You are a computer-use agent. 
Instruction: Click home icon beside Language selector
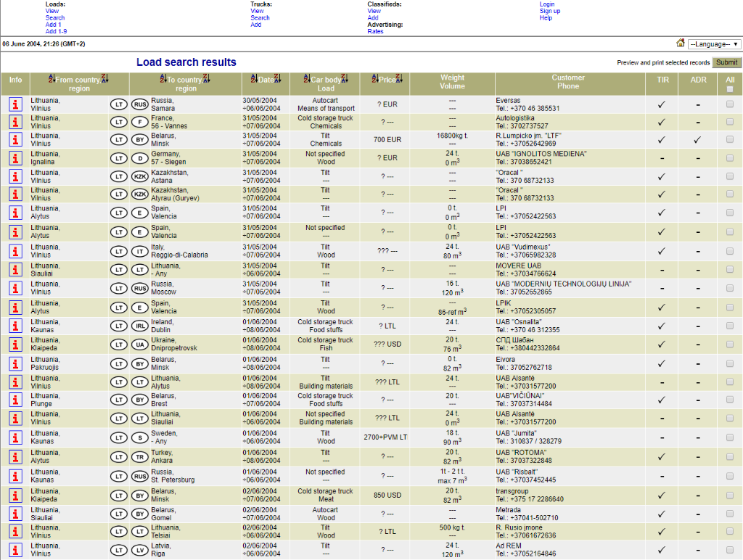[x=680, y=43]
